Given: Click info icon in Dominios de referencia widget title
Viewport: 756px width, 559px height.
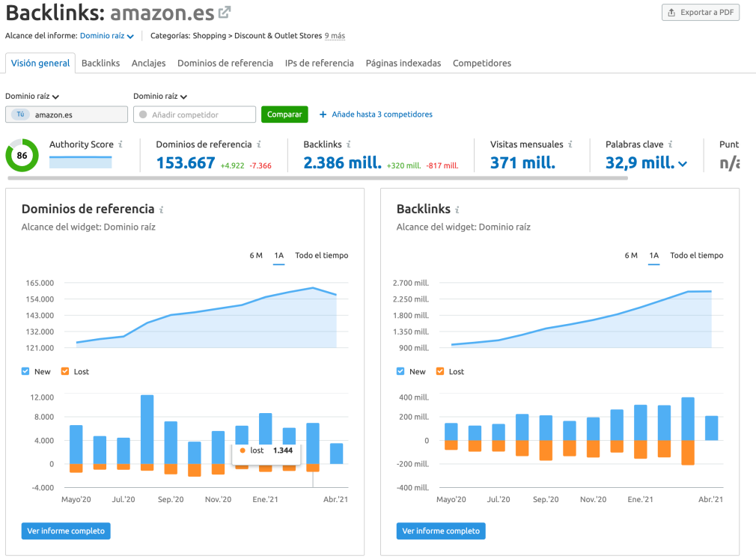Looking at the screenshot, I should (162, 210).
